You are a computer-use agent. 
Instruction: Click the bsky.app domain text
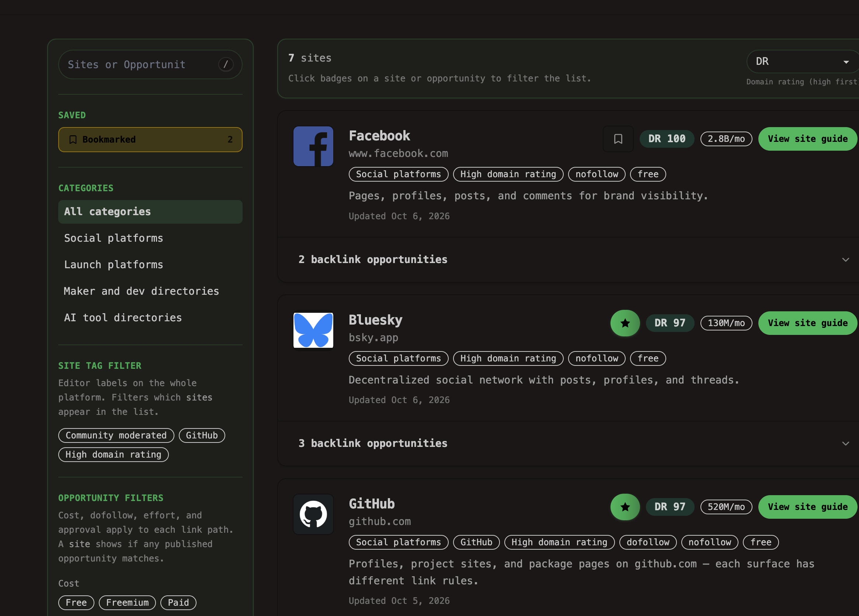[373, 337]
